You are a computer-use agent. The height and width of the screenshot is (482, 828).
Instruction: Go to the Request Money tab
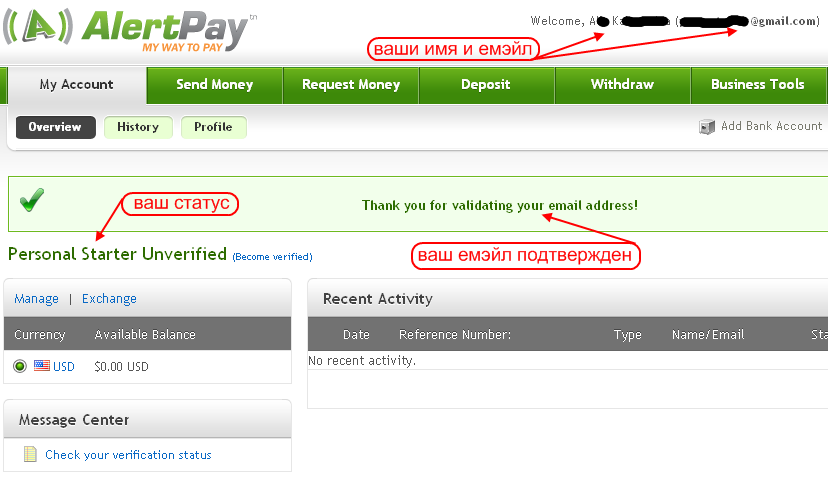pyautogui.click(x=351, y=85)
